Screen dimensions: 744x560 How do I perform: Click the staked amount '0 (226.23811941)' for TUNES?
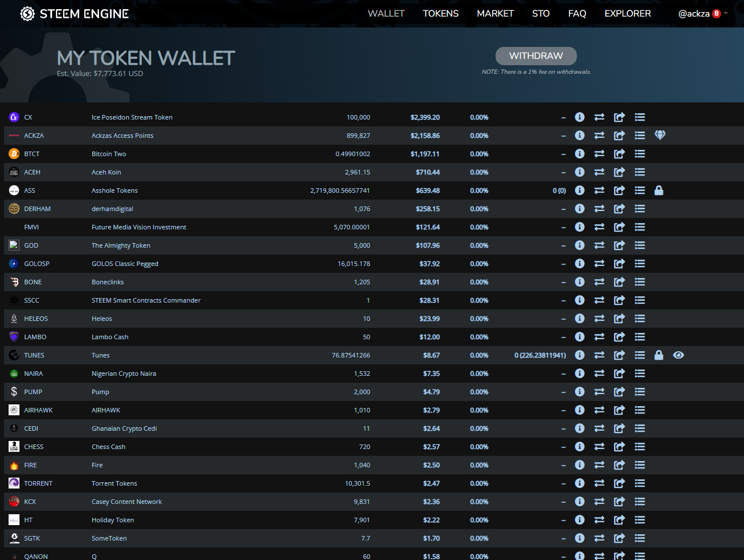[x=540, y=355]
